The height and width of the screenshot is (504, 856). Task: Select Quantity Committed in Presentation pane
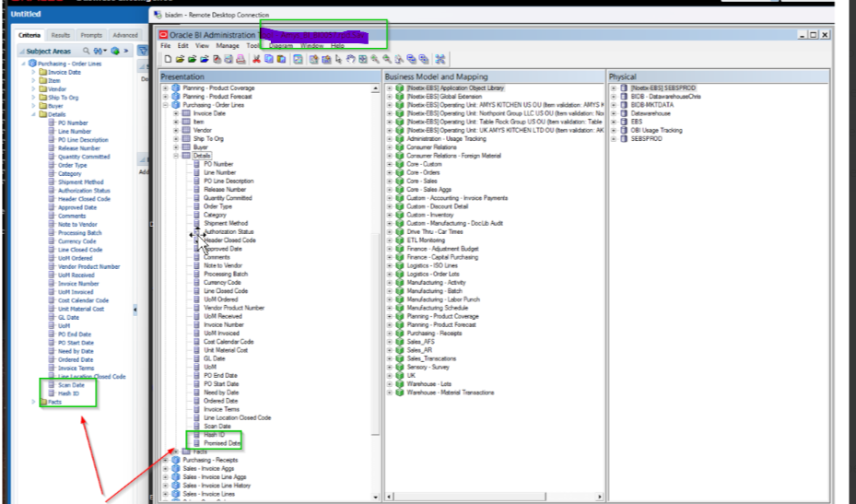pyautogui.click(x=228, y=198)
